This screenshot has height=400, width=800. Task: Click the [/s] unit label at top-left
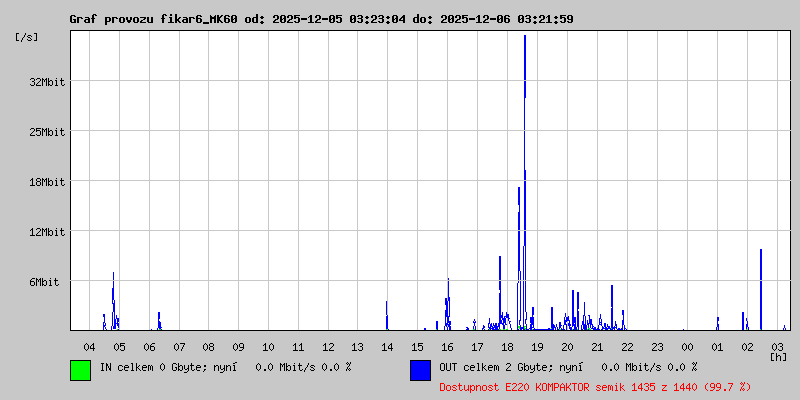pos(28,37)
